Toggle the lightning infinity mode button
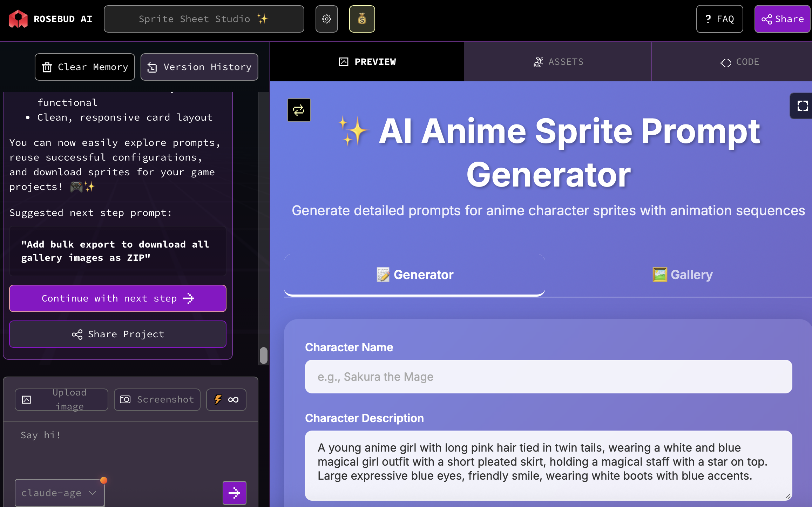The width and height of the screenshot is (812, 507). (226, 399)
